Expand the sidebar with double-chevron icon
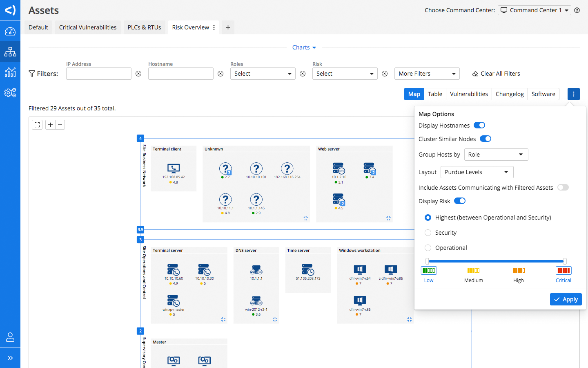 (10, 358)
